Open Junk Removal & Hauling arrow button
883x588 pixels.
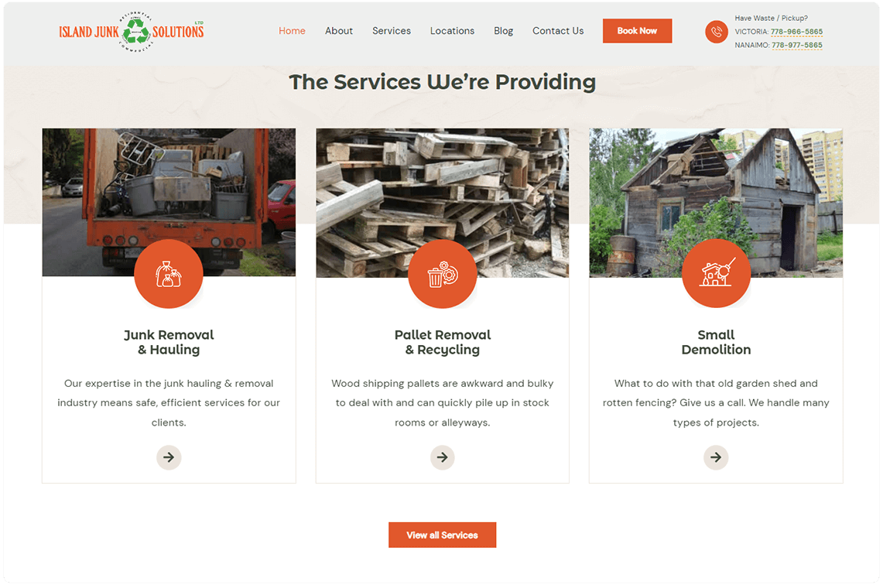point(169,457)
